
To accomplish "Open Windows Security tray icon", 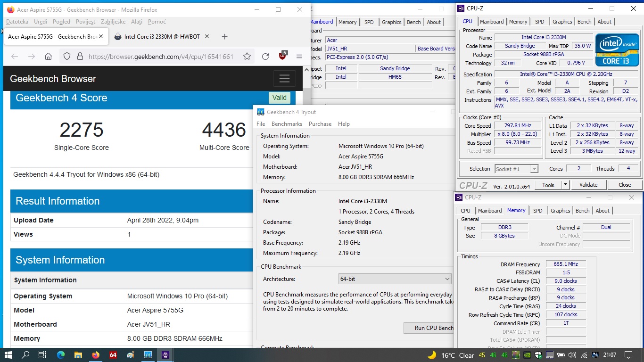I will (x=539, y=355).
